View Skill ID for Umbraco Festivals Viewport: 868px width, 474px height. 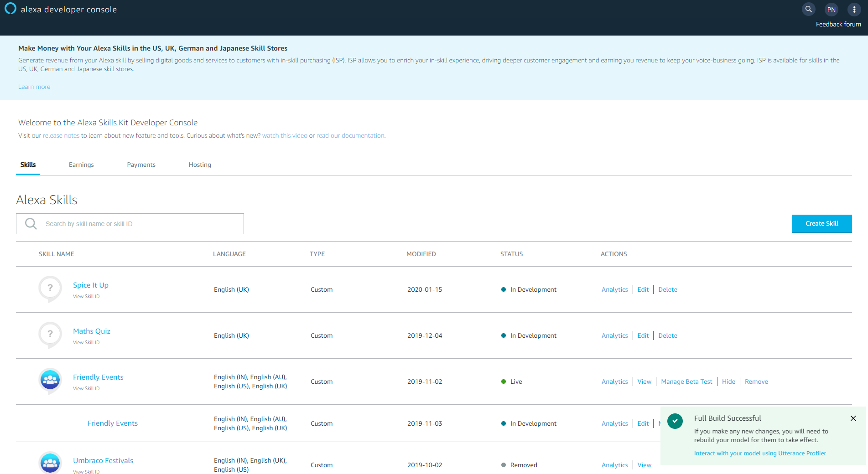(x=86, y=471)
